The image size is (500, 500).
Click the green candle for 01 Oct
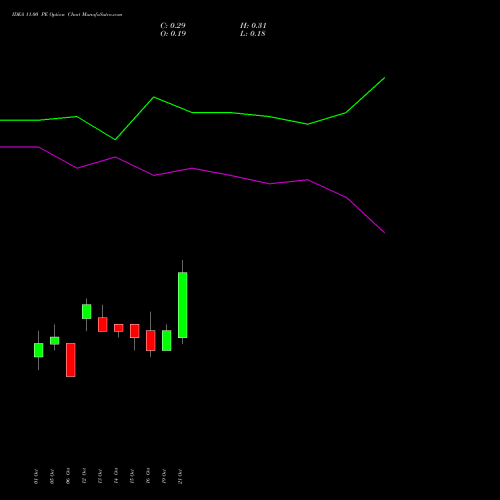pos(39,350)
